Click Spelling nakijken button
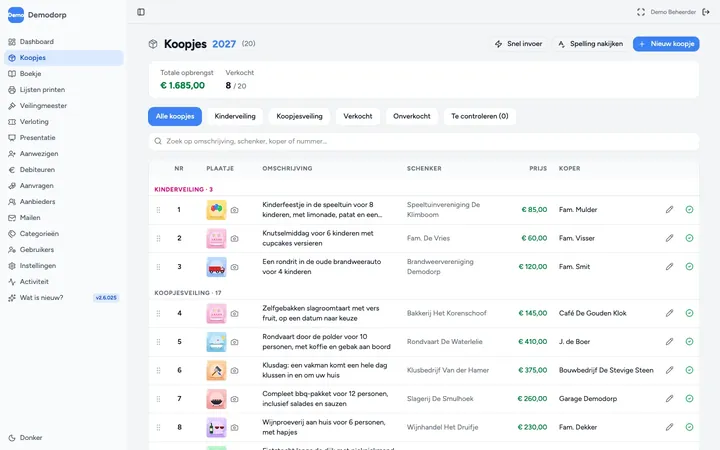 pyautogui.click(x=591, y=44)
